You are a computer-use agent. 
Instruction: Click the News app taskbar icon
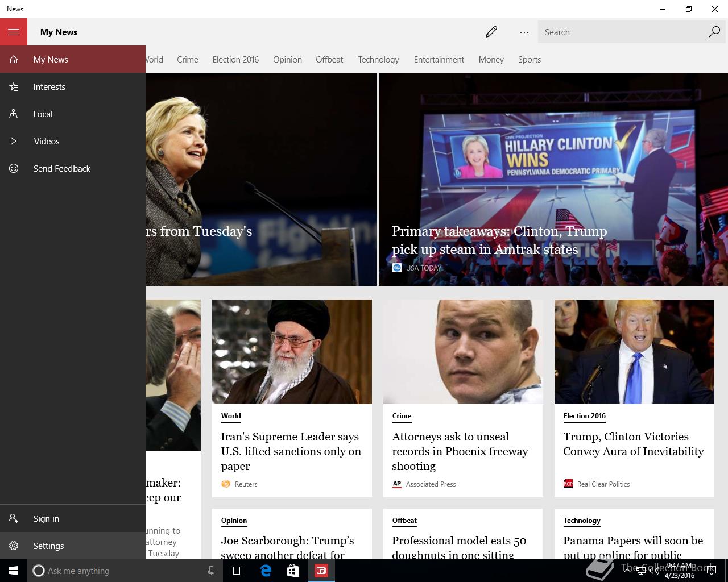pyautogui.click(x=321, y=571)
